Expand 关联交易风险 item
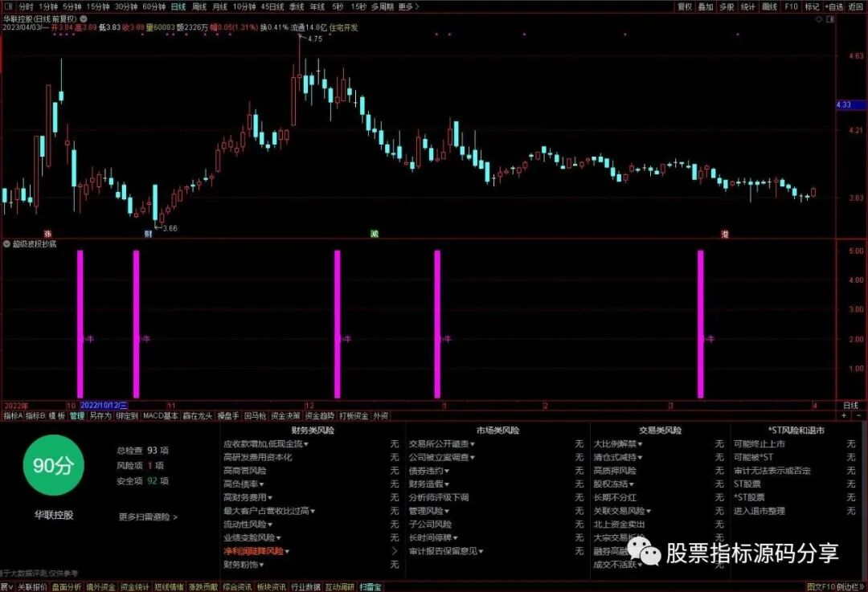Screen dimensions: 868x592 pyautogui.click(x=622, y=511)
